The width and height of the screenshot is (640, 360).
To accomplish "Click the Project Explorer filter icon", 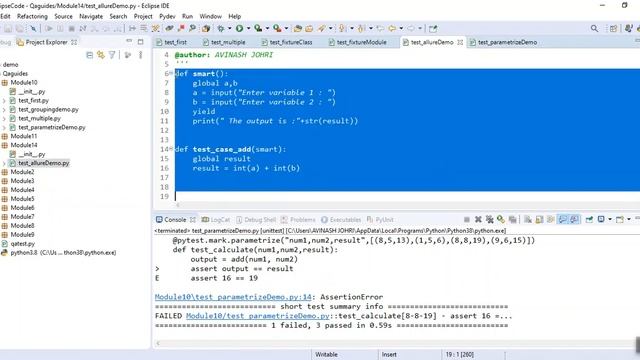I will (x=112, y=55).
